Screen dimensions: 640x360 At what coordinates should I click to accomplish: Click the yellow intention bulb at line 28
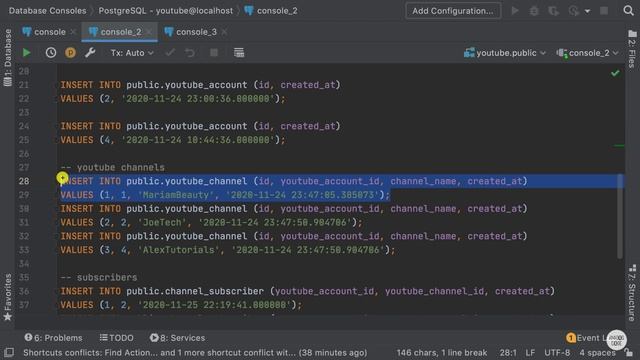coord(62,178)
